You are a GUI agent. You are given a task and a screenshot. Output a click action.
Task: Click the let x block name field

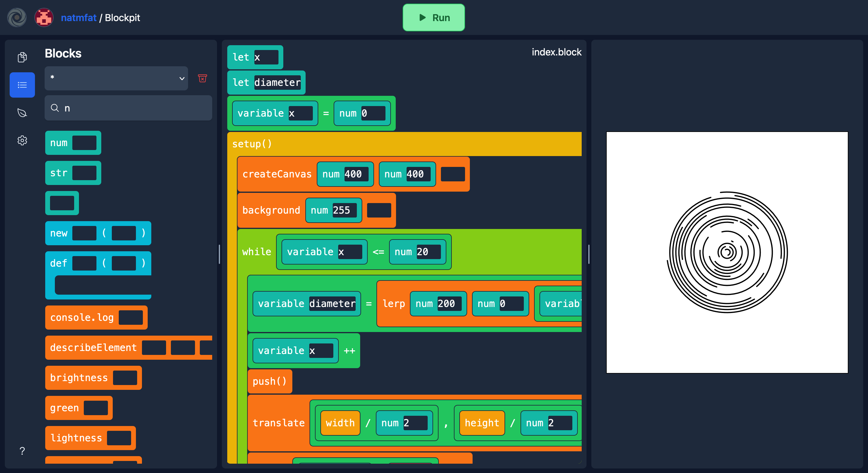point(266,57)
